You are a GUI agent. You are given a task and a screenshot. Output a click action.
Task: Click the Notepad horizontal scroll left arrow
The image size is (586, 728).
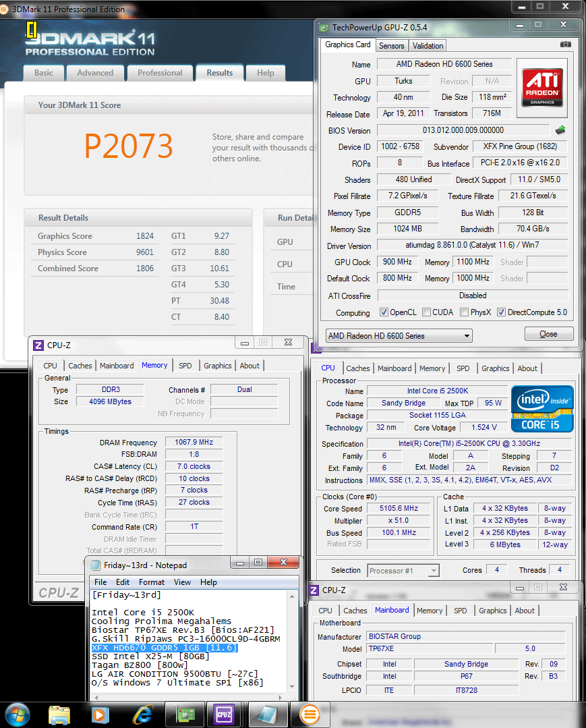coord(96,698)
